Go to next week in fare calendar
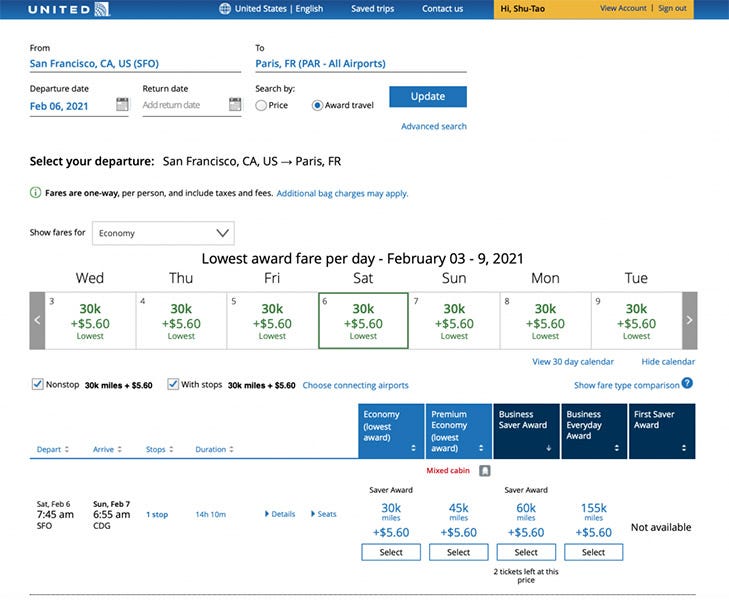 click(689, 320)
